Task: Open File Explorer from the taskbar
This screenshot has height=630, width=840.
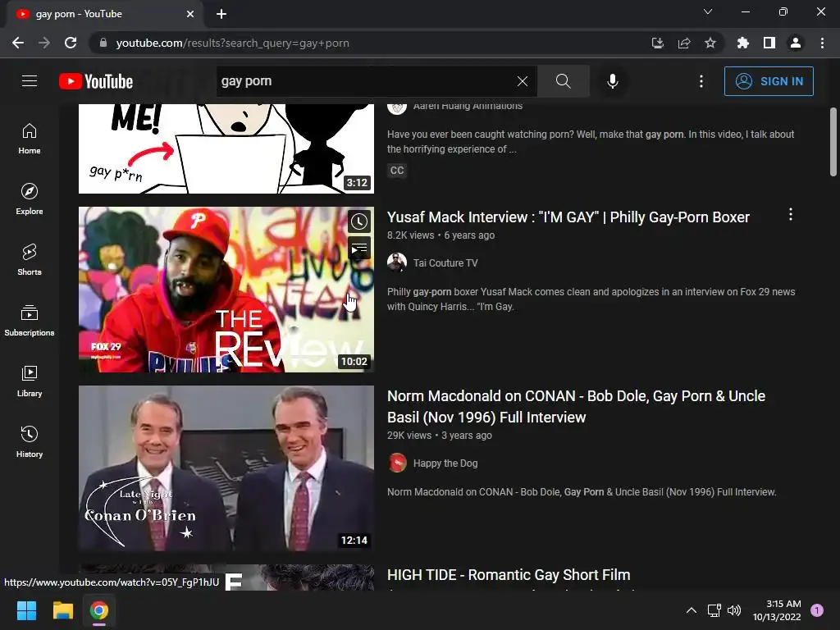Action: (62, 610)
